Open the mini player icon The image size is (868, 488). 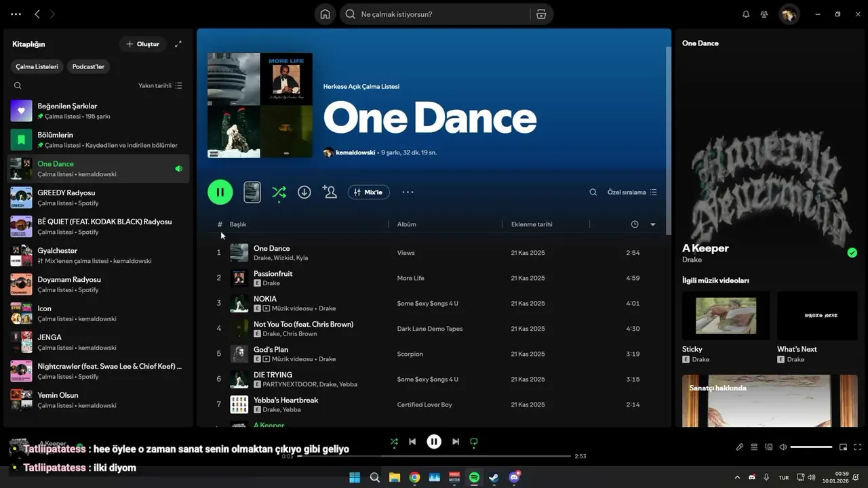point(844,447)
